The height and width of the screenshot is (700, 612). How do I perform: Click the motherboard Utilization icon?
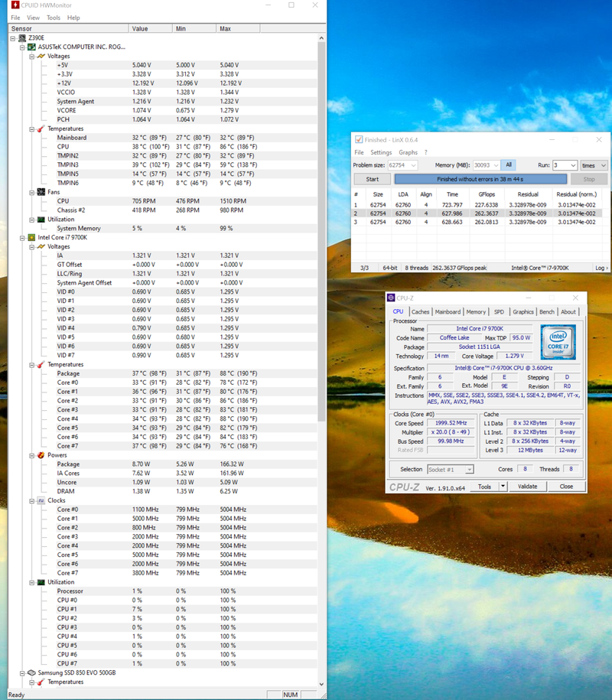[41, 220]
